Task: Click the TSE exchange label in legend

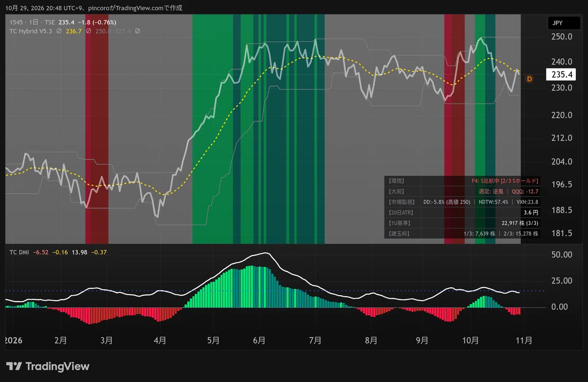Action: (49, 22)
